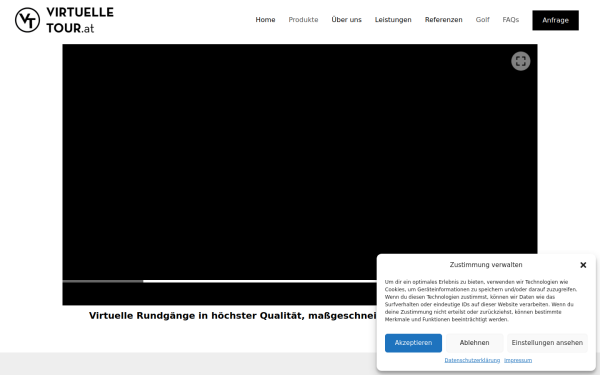Go to the Über uns page
The height and width of the screenshot is (375, 600).
click(346, 20)
